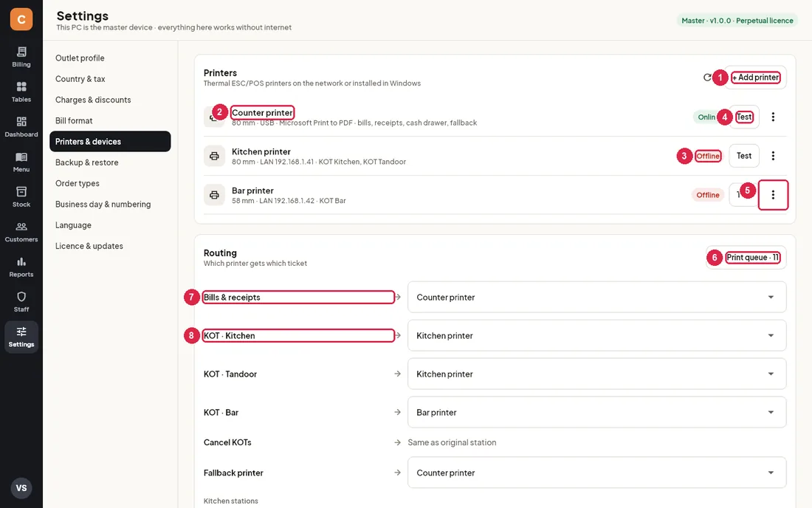
Task: Open the VS user avatar
Action: pyautogui.click(x=21, y=488)
